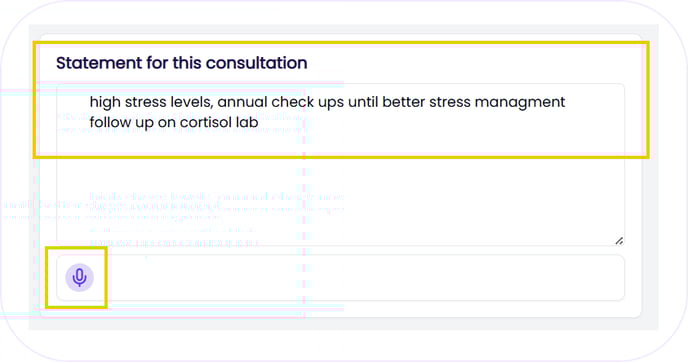688x362 pixels.
Task: Place cursor before 'high stress levels'
Action: pos(90,102)
